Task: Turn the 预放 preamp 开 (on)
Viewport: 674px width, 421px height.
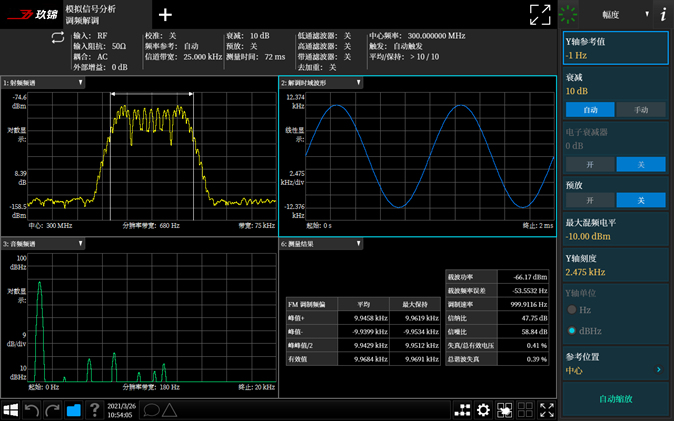Action: click(590, 200)
